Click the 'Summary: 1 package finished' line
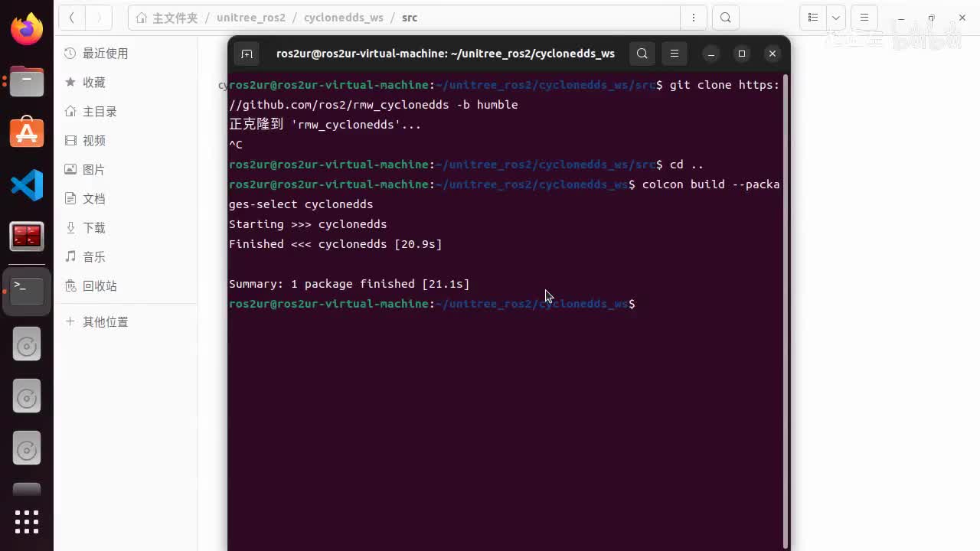 [349, 284]
